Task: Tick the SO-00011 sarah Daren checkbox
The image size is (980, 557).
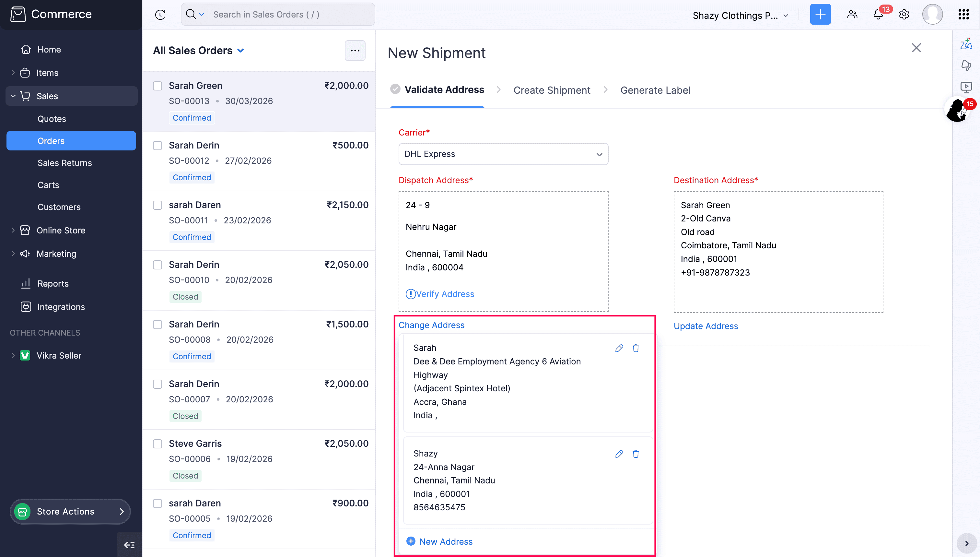Action: pyautogui.click(x=157, y=205)
